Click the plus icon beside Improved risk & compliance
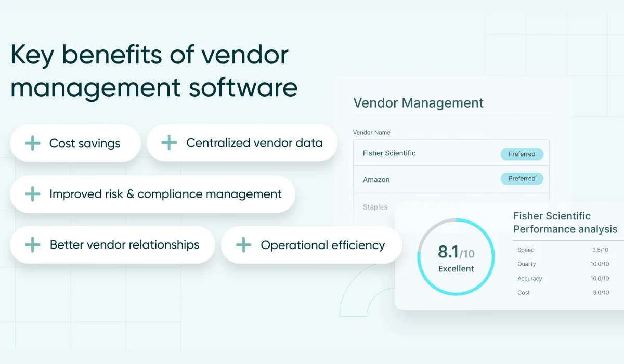Screen dimensions: 624x364 32,194
